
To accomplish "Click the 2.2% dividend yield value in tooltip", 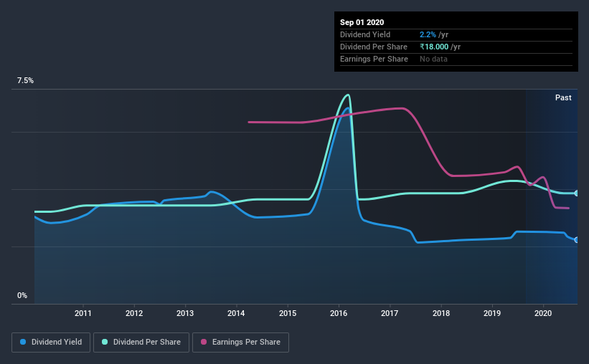I will pyautogui.click(x=428, y=34).
